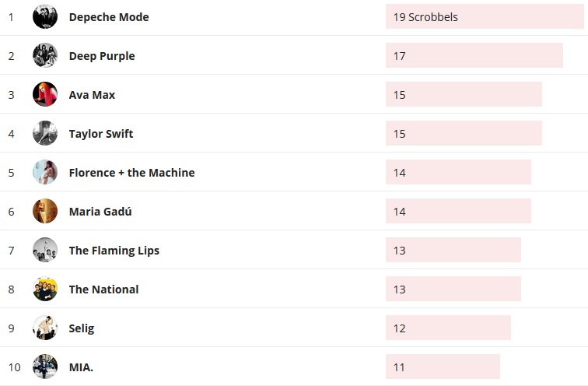This screenshot has width=588, height=386.
Task: Go to Ava Max artist page
Action: point(92,95)
